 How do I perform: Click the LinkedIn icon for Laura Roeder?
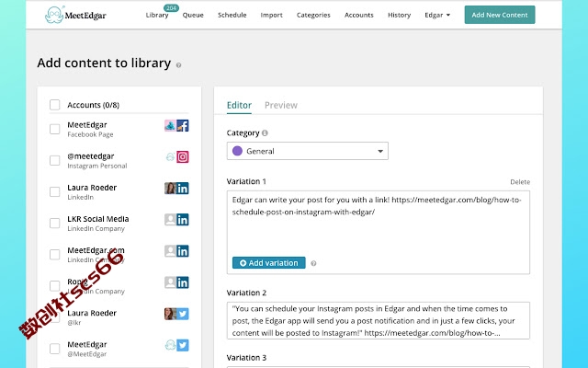(x=183, y=188)
